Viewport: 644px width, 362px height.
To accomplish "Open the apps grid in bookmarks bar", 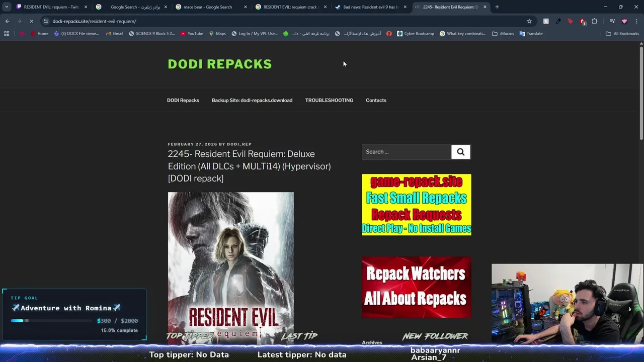I will [7, 34].
